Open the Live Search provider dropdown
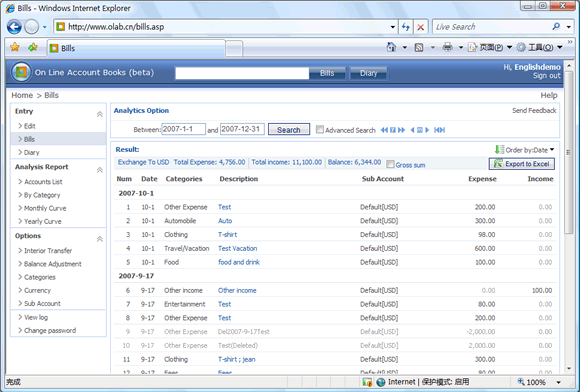The height and width of the screenshot is (392, 580). (x=569, y=27)
